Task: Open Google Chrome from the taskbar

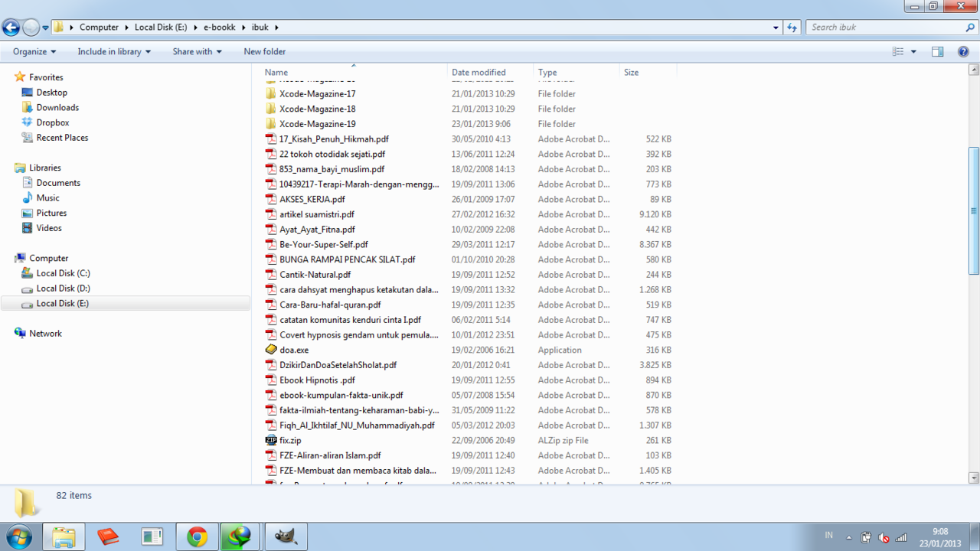Action: (x=197, y=537)
